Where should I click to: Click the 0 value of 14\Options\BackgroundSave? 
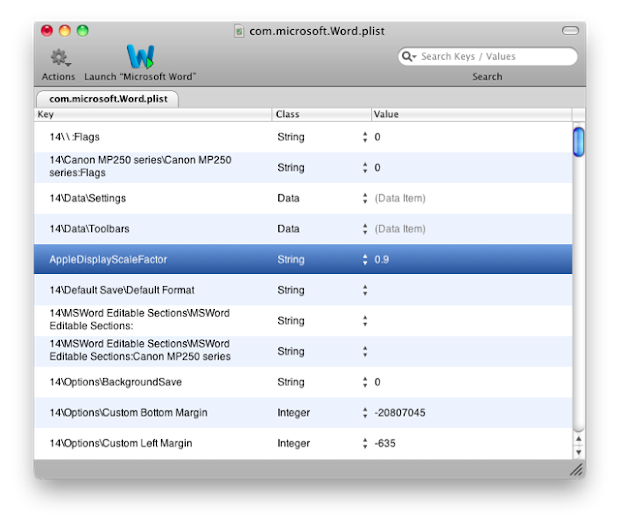(x=377, y=382)
